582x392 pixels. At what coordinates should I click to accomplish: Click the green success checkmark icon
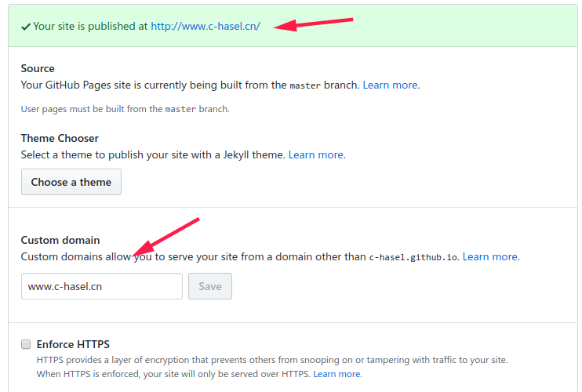coord(27,26)
